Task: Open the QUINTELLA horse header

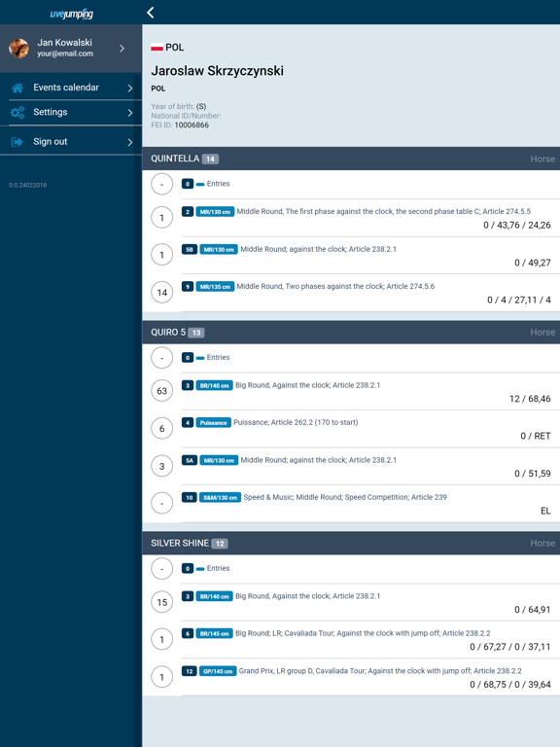Action: tap(351, 159)
